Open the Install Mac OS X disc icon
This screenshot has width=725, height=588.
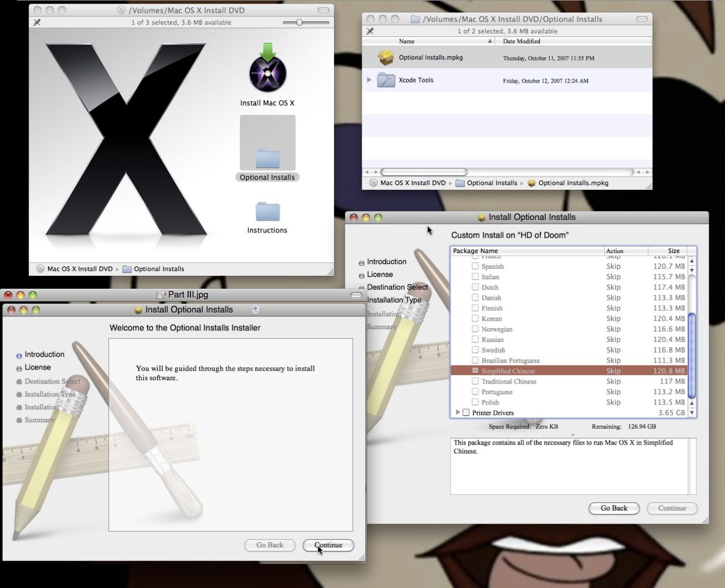pyautogui.click(x=267, y=69)
